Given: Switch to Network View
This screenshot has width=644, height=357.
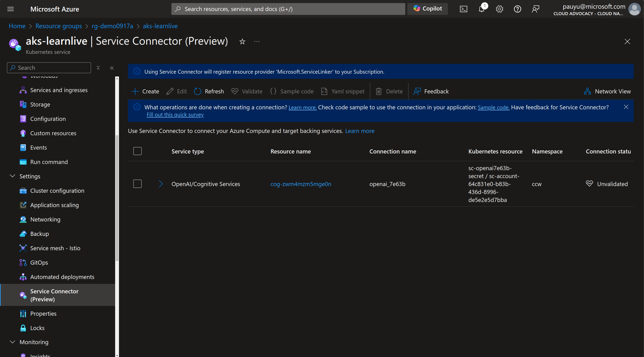Looking at the screenshot, I should (608, 91).
